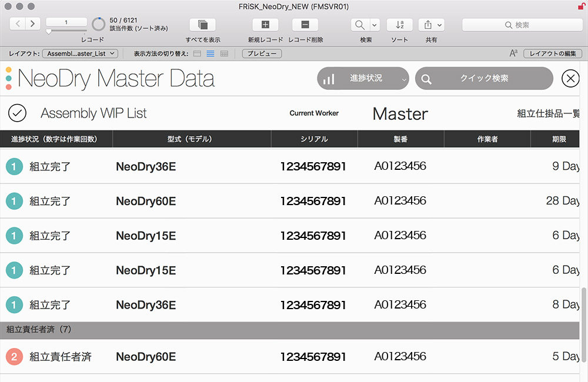Open the search options dropdown arrow

tap(375, 25)
